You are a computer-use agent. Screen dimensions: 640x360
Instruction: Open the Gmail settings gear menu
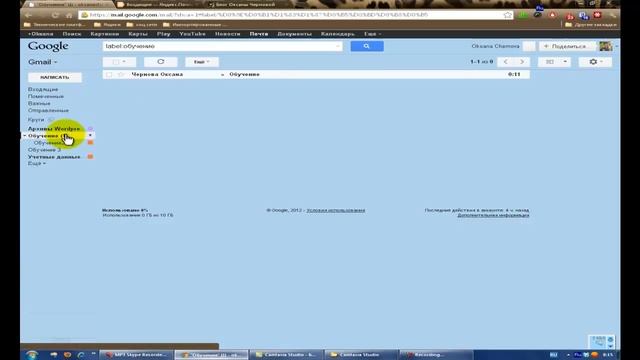[x=595, y=62]
